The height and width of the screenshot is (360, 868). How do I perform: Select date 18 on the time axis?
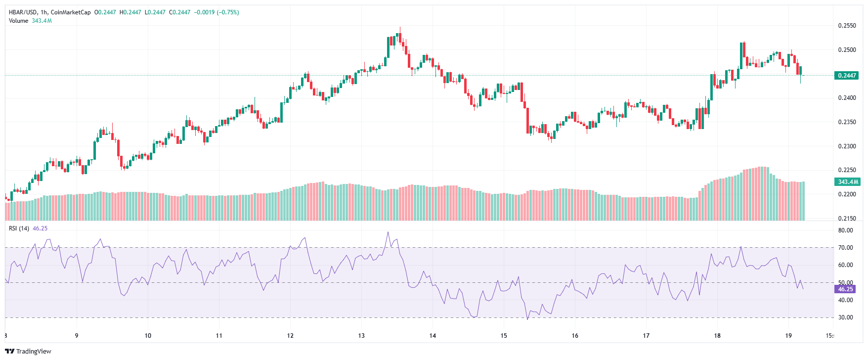717,335
